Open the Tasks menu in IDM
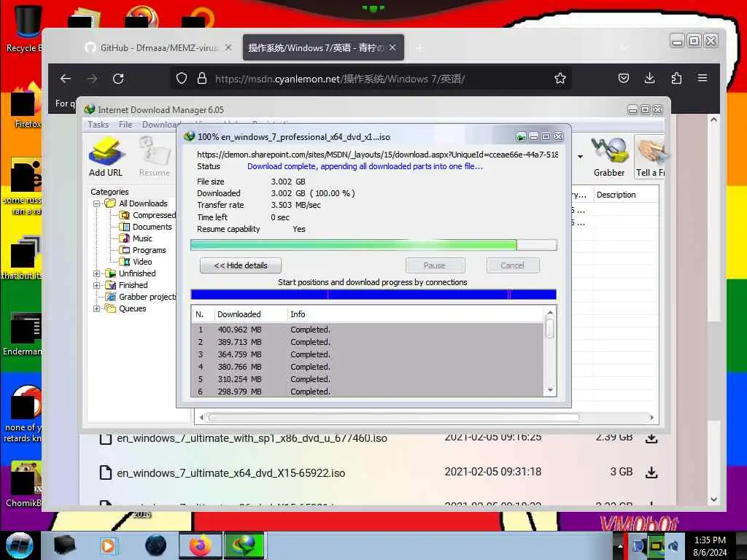The height and width of the screenshot is (560, 747). (98, 125)
